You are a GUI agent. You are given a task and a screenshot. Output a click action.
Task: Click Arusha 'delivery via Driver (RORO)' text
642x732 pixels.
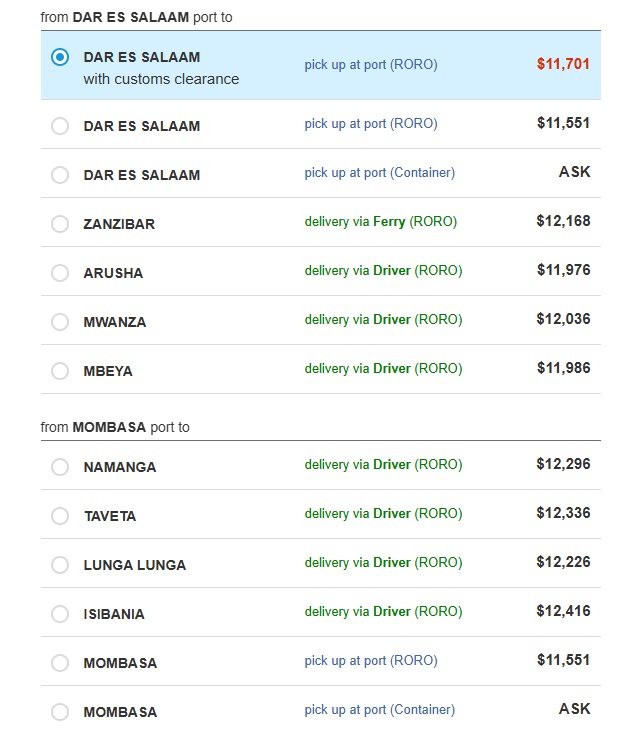tap(383, 271)
